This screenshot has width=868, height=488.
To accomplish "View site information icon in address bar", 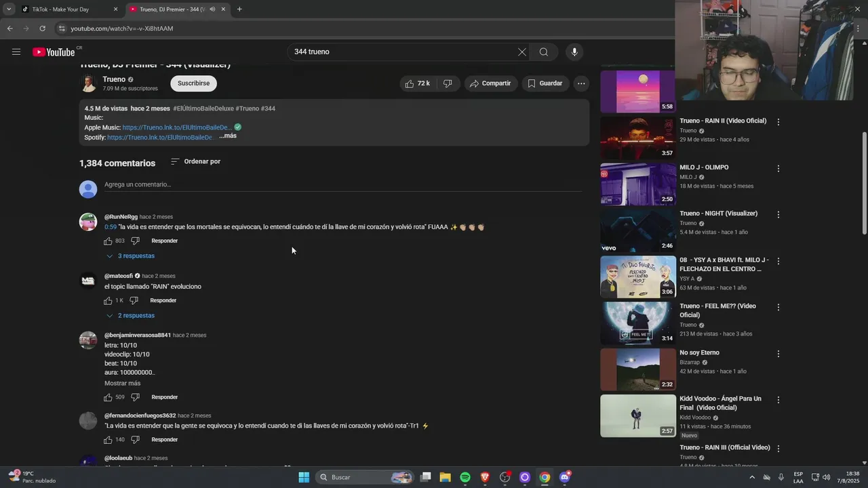I will 62,28.
